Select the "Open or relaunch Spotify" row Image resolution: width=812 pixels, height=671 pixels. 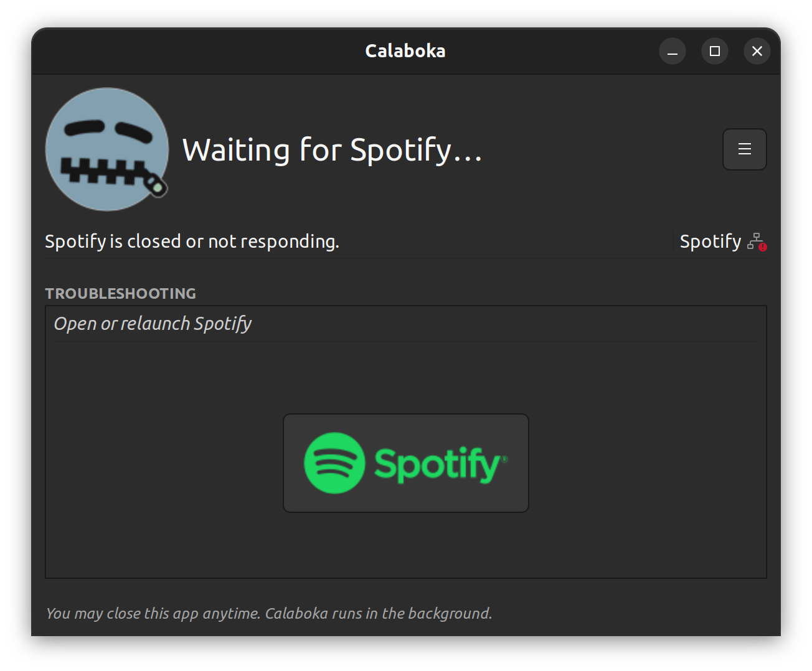point(406,324)
